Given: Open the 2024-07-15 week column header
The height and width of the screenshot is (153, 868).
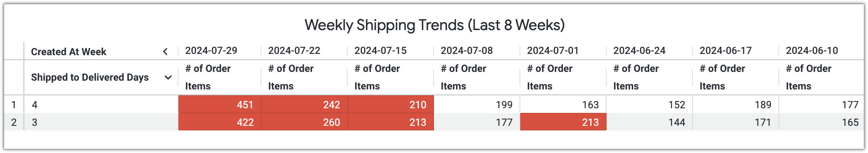Looking at the screenshot, I should coord(380,51).
